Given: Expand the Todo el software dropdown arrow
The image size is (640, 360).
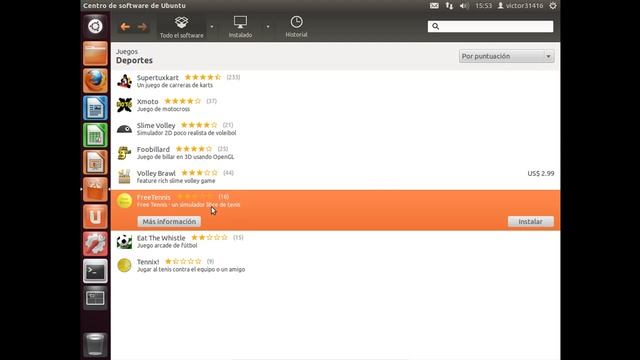Looking at the screenshot, I should [212, 27].
